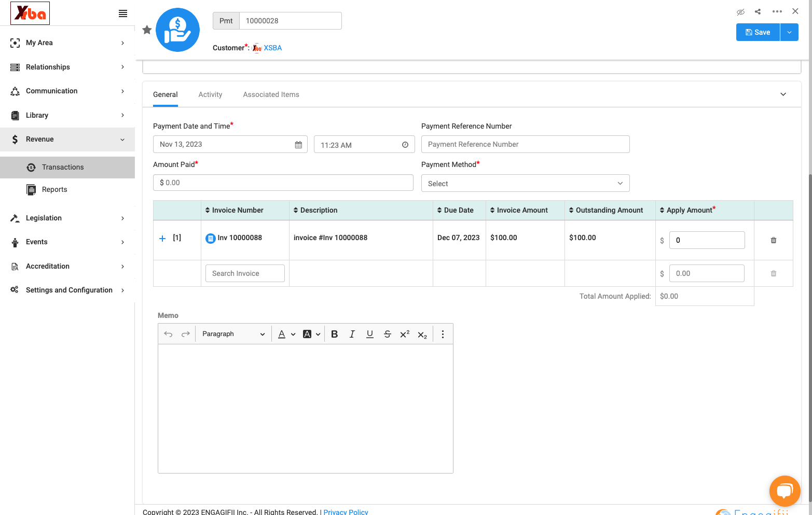Open the time picker clock icon

click(x=405, y=145)
